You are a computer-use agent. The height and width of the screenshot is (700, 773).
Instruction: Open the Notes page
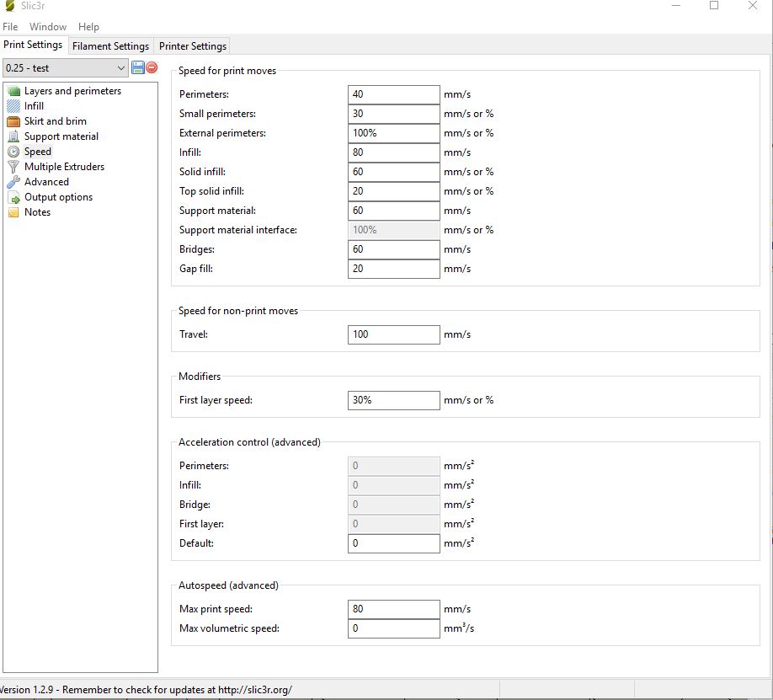tap(37, 212)
